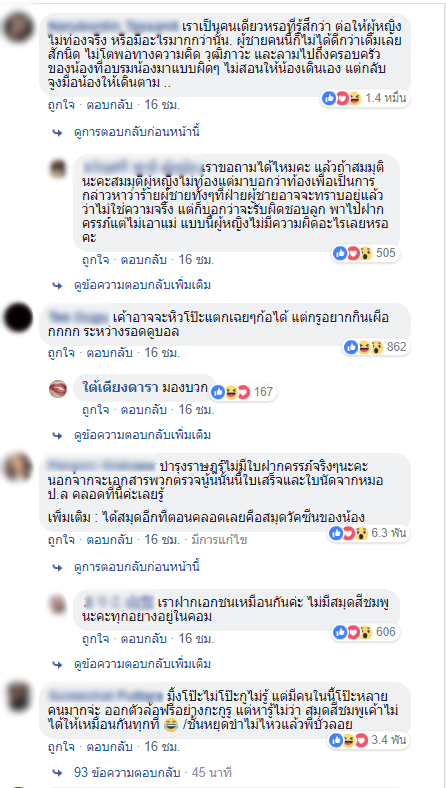The height and width of the screenshot is (788, 446).
Task: Expand ดูการตอบกลับก่อนหน้านี้ under the 6.3 พัน comment
Action: (137, 567)
